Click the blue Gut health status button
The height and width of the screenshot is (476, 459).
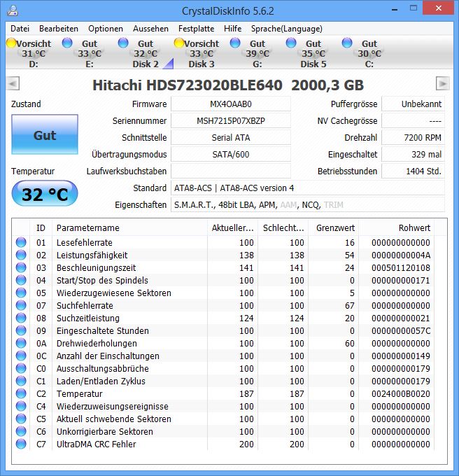(x=45, y=134)
